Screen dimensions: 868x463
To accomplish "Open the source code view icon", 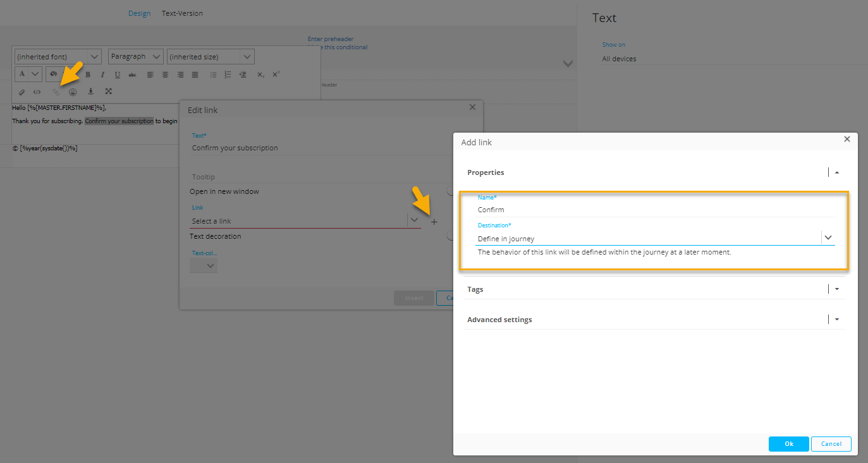I will 37,92.
